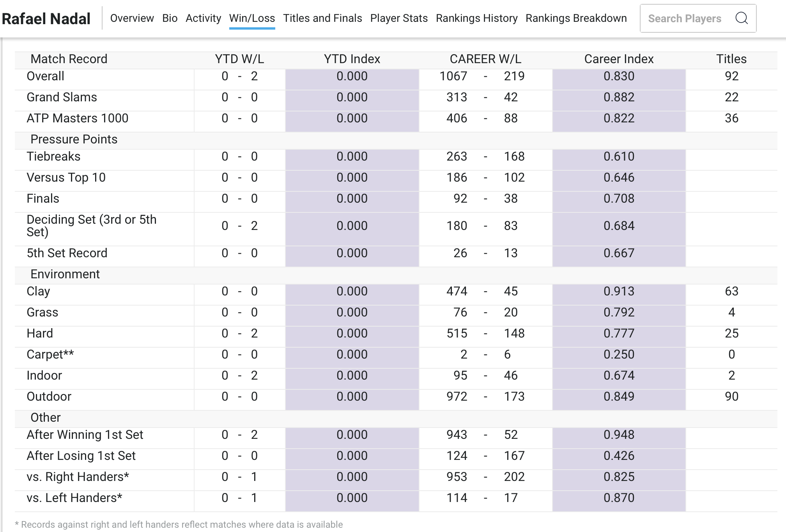
Task: Select the Win/Loss tab
Action: (x=252, y=18)
